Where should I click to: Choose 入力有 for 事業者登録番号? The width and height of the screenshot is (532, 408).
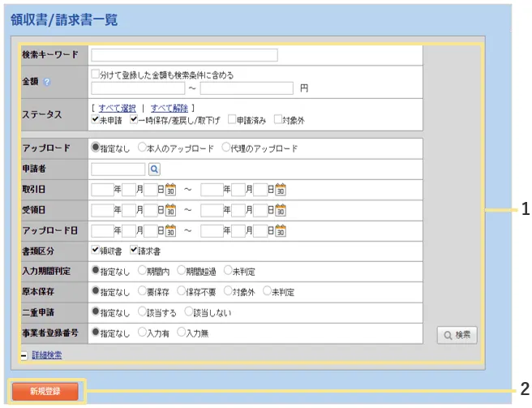(143, 332)
